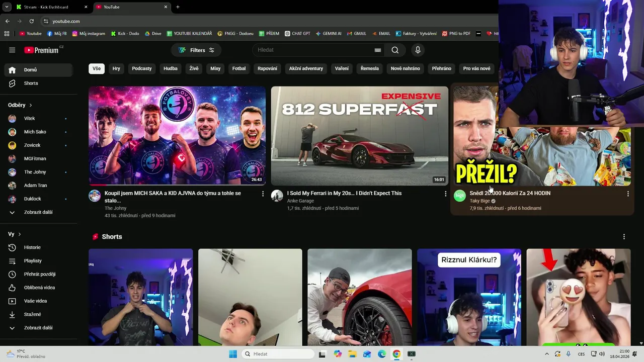Open Shorts from the sidebar

point(38,83)
